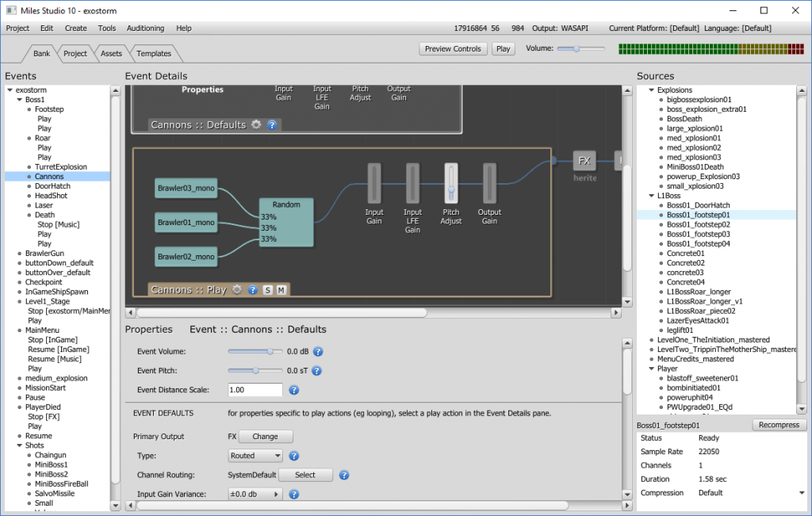This screenshot has height=516, width=812.
Task: Open the Compression dropdown showing Default
Action: (x=749, y=493)
